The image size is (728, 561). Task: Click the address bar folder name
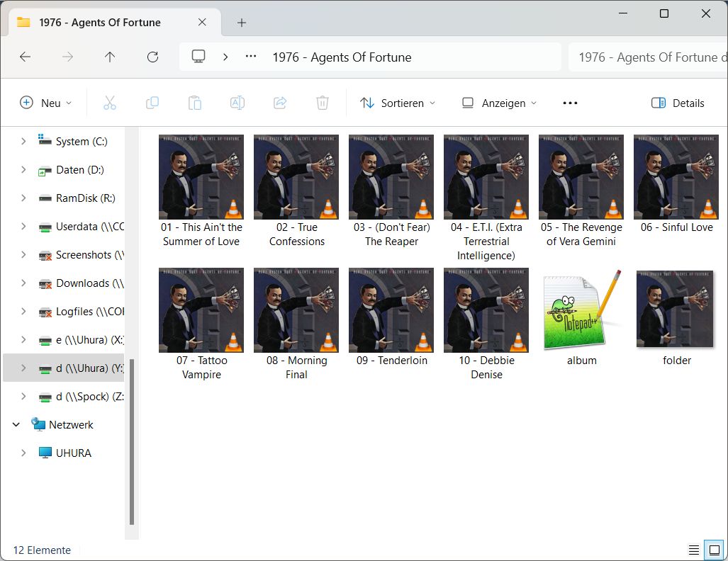342,57
